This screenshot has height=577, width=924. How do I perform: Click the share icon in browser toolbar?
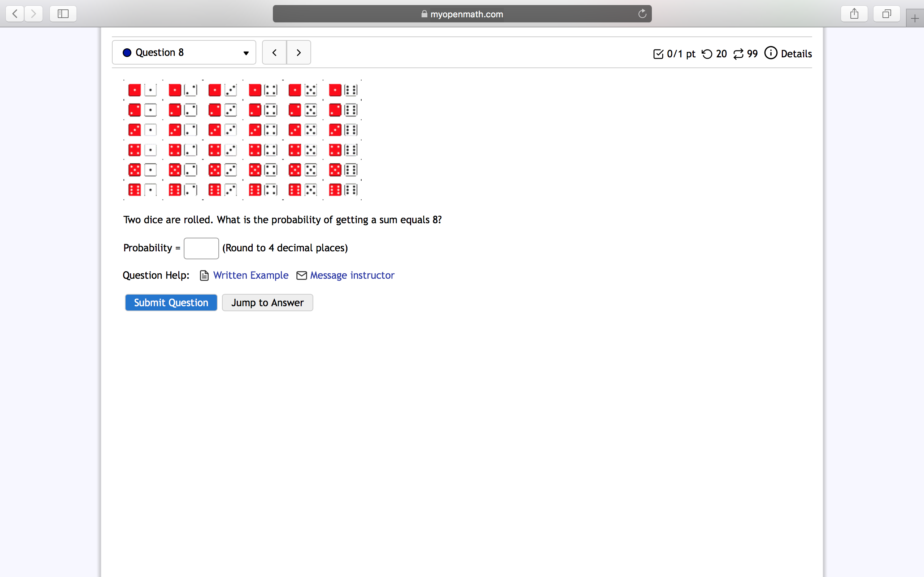(x=854, y=13)
